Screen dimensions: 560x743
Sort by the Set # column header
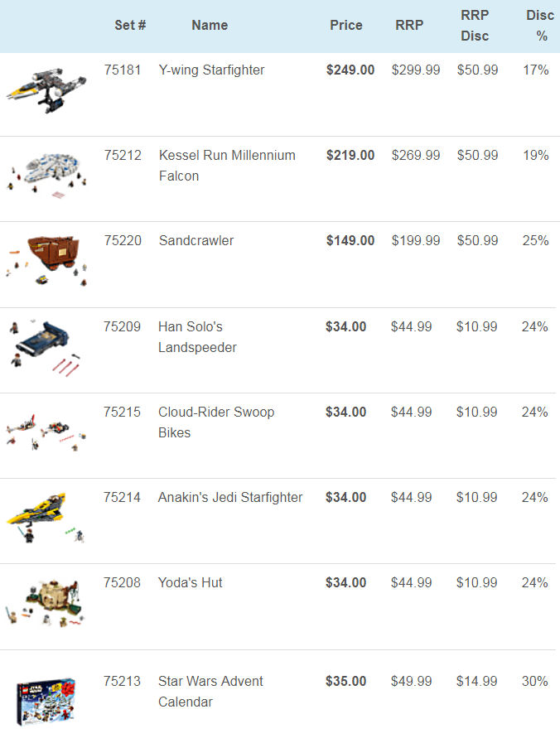(x=130, y=25)
